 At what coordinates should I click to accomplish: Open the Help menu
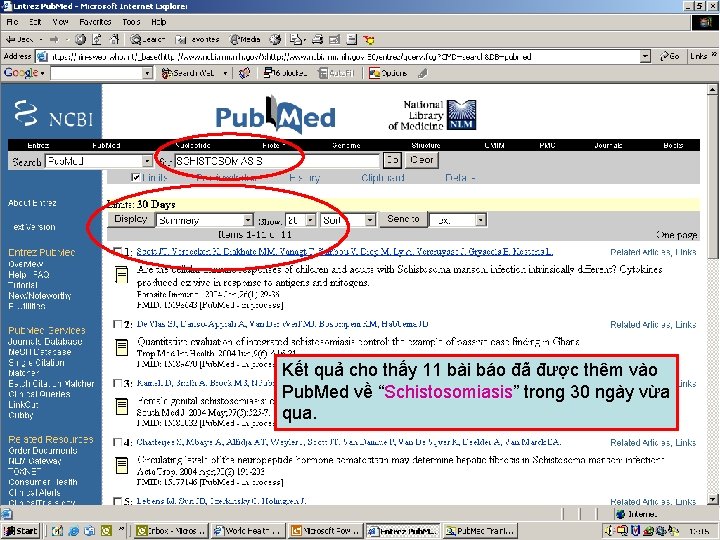158,22
